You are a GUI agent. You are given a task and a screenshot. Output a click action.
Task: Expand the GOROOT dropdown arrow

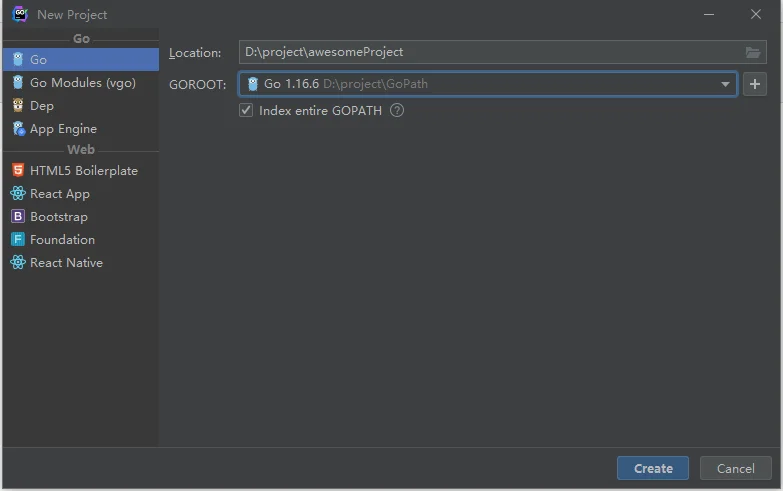pos(725,84)
